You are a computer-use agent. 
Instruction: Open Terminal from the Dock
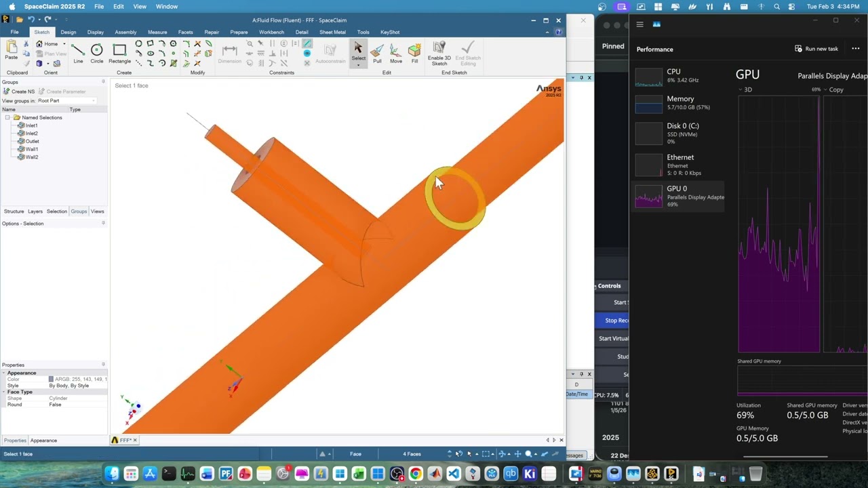169,474
